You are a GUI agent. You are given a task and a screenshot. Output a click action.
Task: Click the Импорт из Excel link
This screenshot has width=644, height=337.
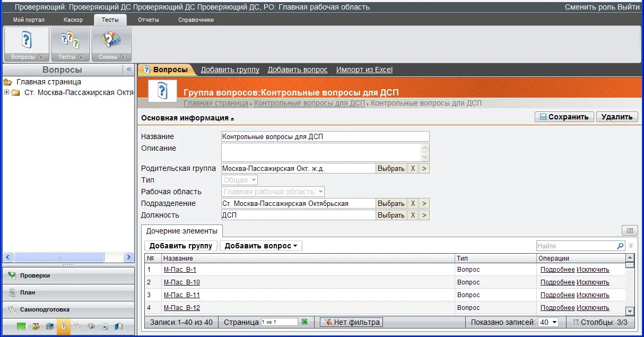[364, 70]
